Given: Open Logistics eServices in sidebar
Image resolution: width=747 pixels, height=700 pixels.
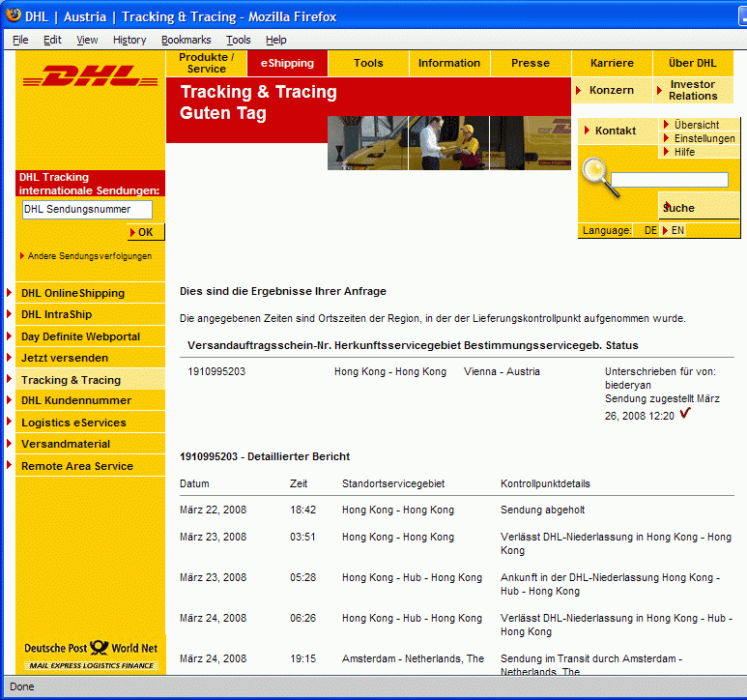Looking at the screenshot, I should pos(90,423).
